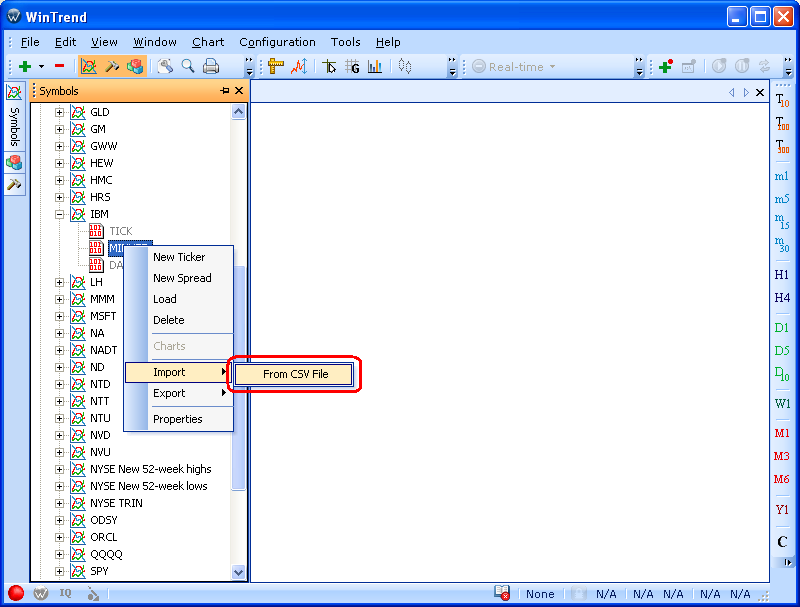Screen dimensions: 800x607
Task: Click the green plus add symbol icon
Action: tap(25, 66)
